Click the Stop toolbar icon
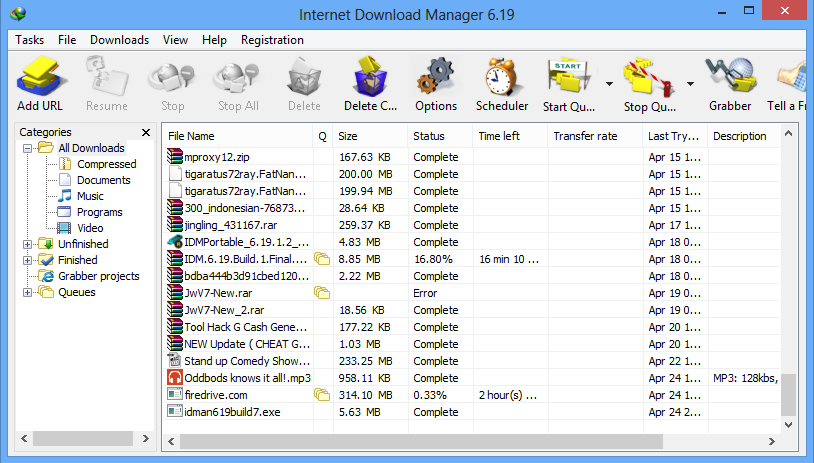This screenshot has height=463, width=814. (x=171, y=79)
